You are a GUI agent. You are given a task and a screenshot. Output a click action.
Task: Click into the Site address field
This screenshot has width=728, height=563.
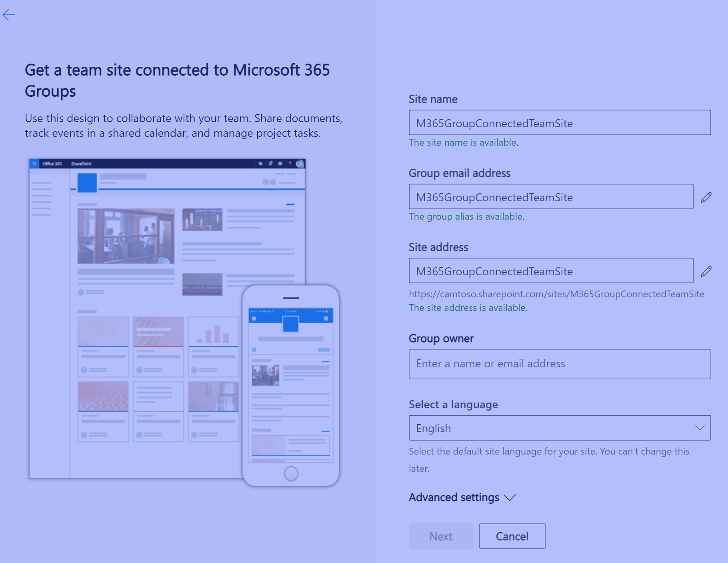click(x=551, y=271)
